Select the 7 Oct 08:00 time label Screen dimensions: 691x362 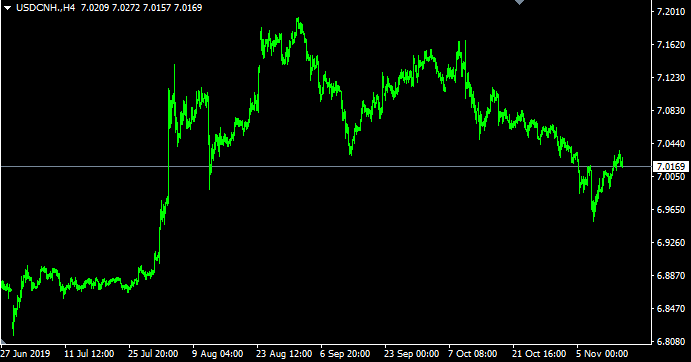[x=472, y=354]
